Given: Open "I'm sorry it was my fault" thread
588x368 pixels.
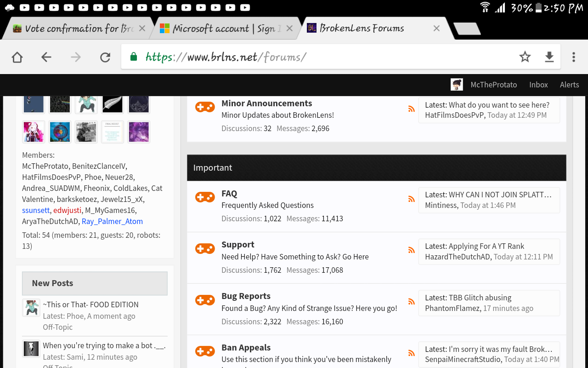Looking at the screenshot, I should click(501, 349).
